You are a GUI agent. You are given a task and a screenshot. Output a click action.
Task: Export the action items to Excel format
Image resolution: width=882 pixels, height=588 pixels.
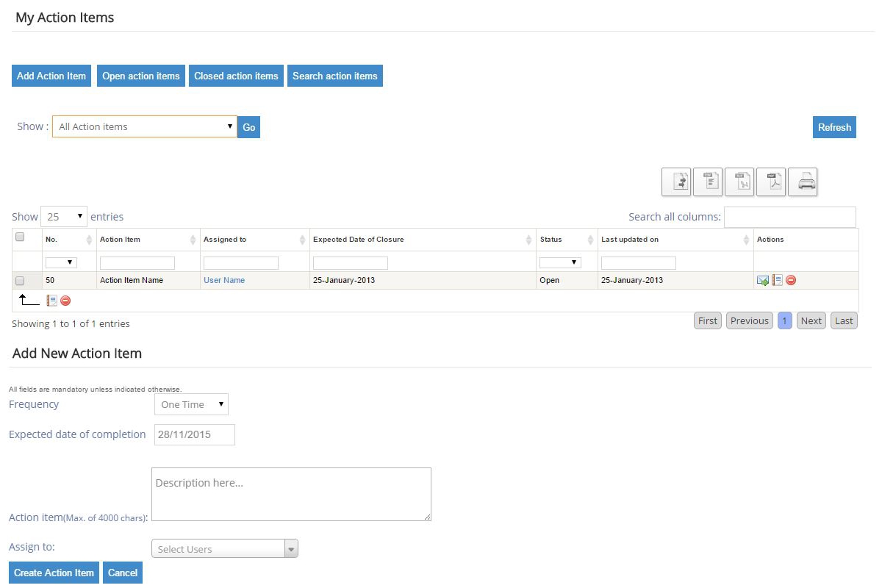739,182
